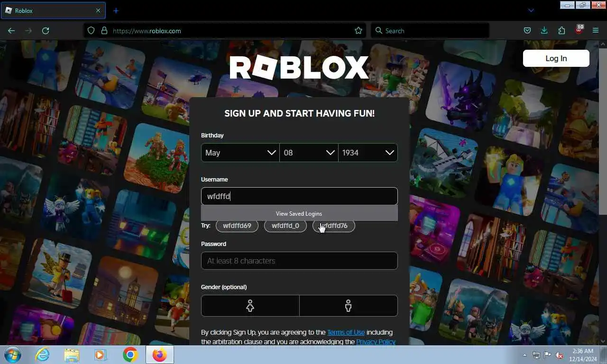Open the Windows Start menu
Image resolution: width=607 pixels, height=364 pixels.
13,355
